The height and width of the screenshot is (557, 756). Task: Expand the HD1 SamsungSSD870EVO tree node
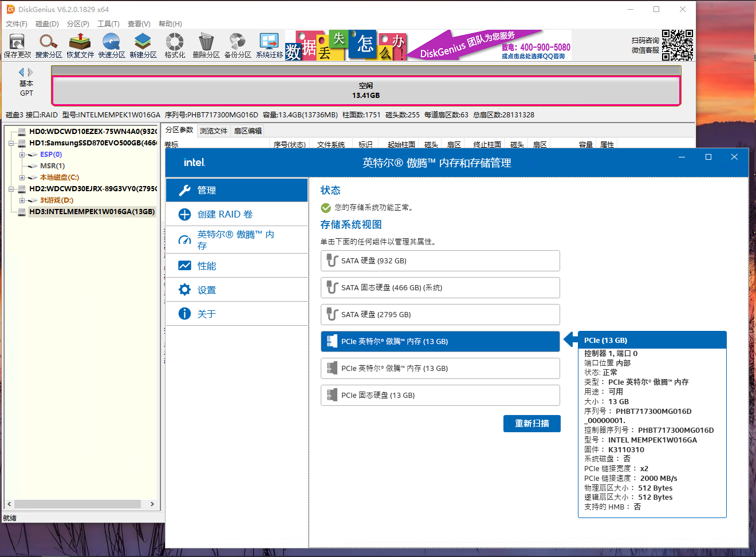(11, 143)
